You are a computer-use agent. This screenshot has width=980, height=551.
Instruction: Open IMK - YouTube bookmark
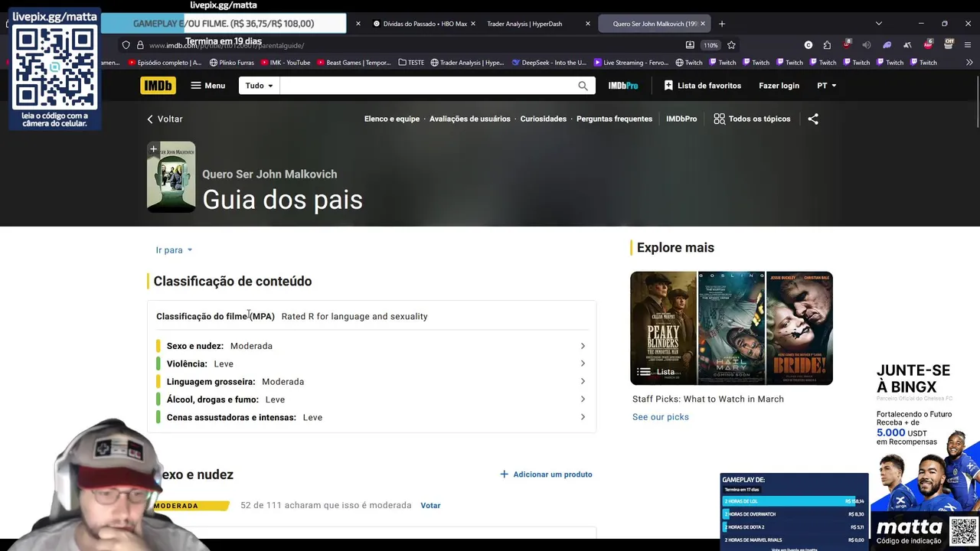[286, 63]
